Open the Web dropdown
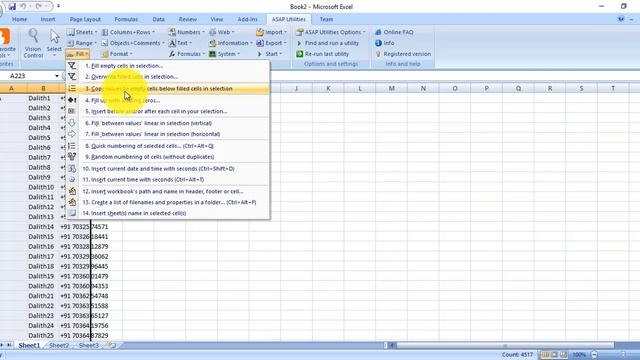640x360 pixels. pos(222,32)
